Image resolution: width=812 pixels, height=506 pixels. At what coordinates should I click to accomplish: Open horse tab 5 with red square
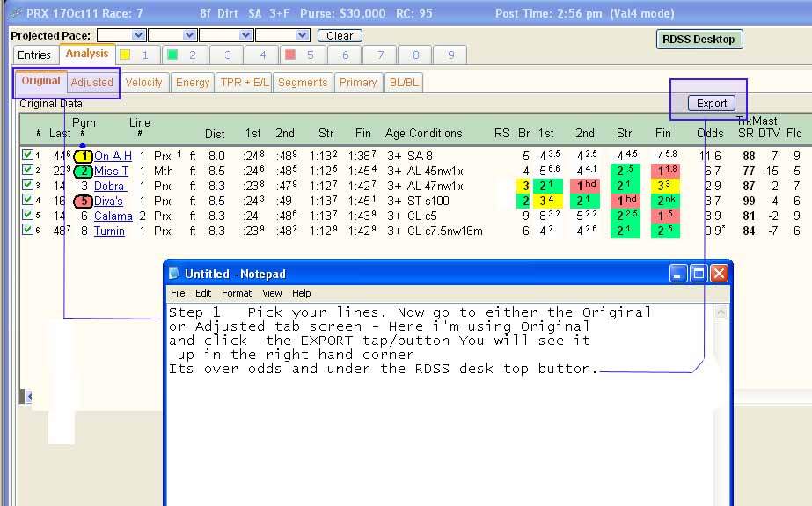pos(304,55)
